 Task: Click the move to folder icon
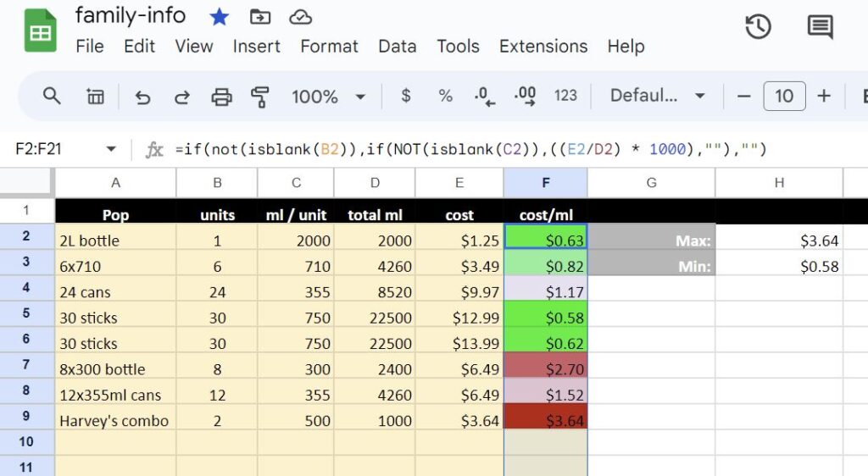click(x=260, y=17)
